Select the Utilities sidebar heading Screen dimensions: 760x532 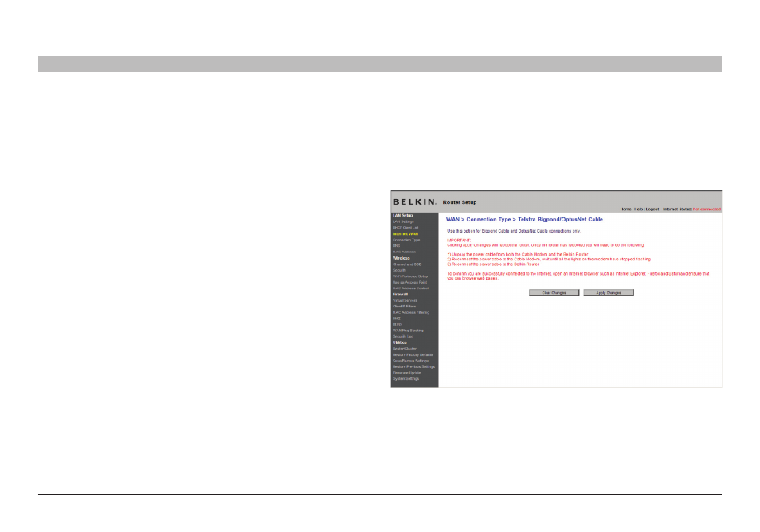click(x=399, y=342)
